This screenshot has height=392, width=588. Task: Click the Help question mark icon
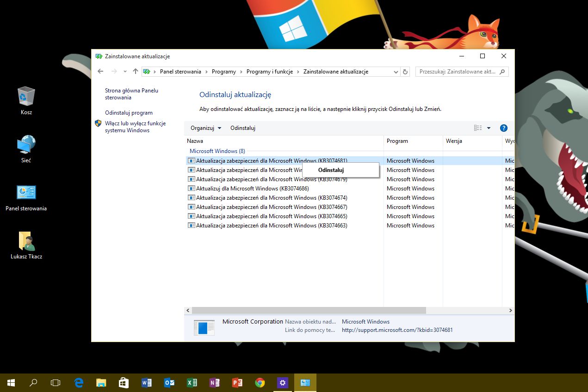[504, 128]
